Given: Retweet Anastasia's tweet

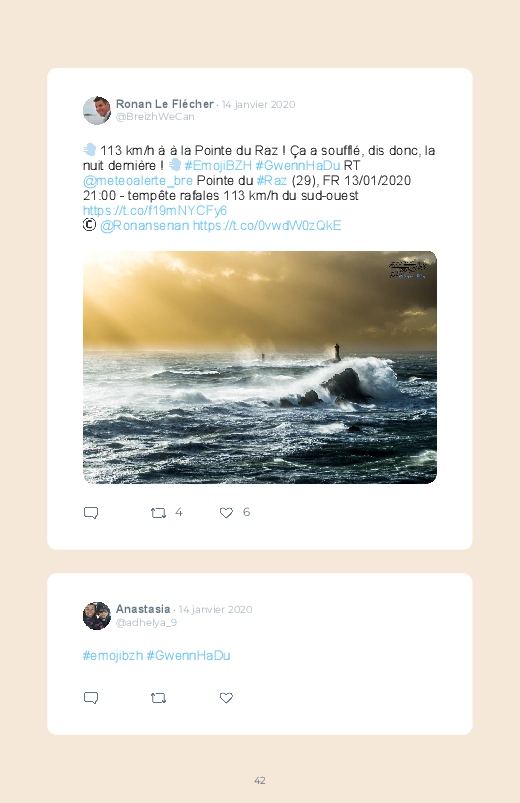Looking at the screenshot, I should point(158,698).
